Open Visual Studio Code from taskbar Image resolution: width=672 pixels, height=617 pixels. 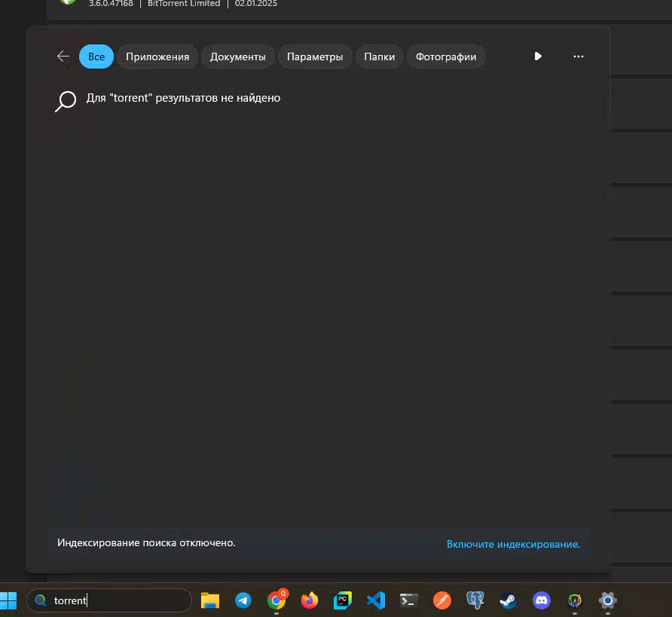[x=376, y=600]
